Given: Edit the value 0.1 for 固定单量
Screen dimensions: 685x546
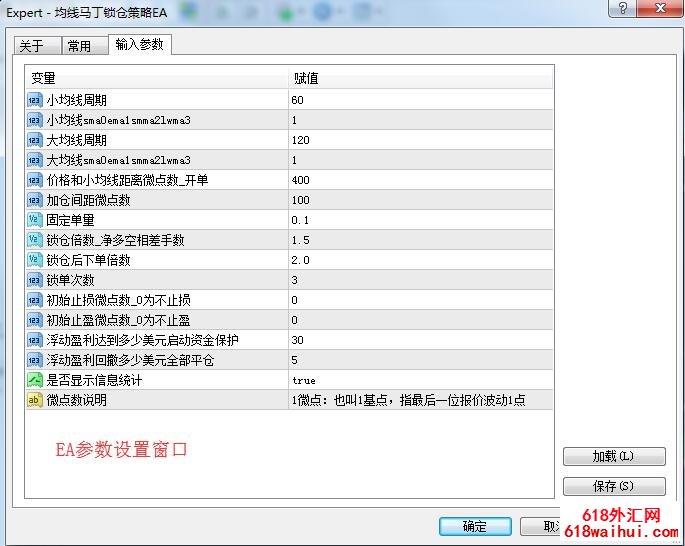Looking at the screenshot, I should tap(421, 220).
